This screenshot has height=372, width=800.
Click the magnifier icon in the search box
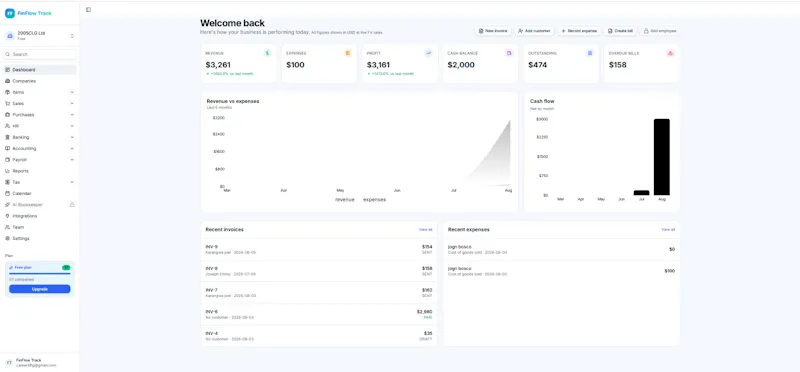8,54
